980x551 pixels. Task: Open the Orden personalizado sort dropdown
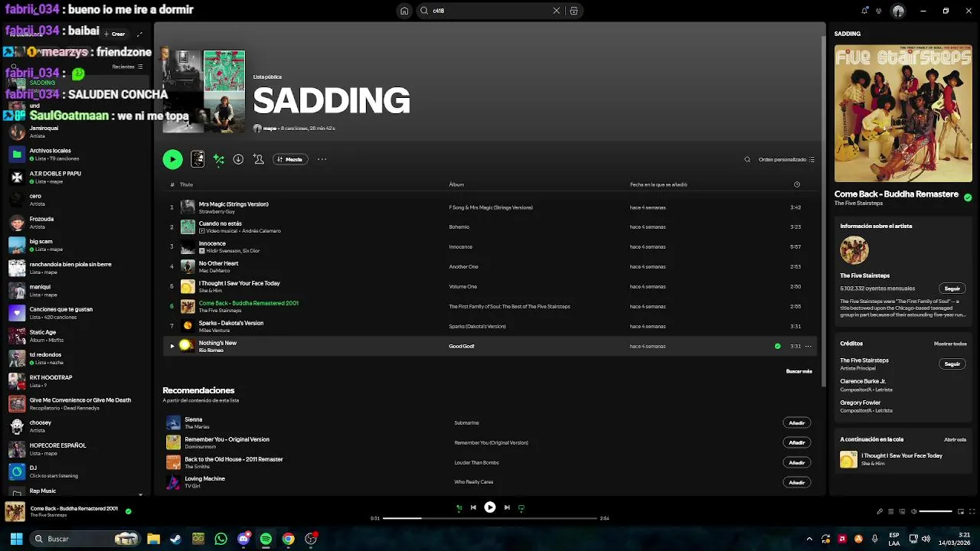click(x=786, y=159)
